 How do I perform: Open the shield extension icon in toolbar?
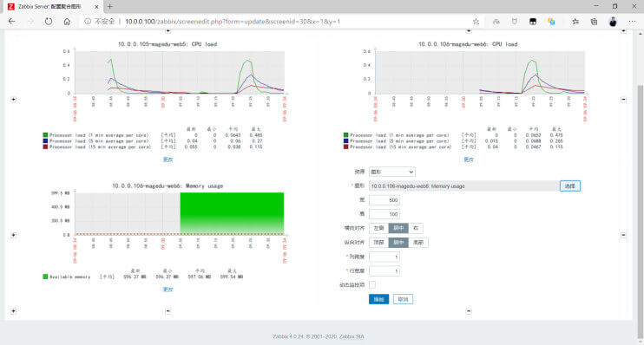pos(514,22)
